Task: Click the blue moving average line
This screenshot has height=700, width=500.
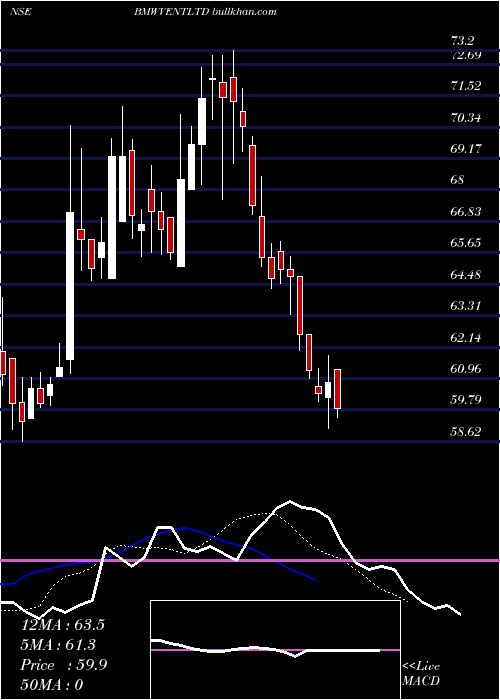Action: point(158,554)
